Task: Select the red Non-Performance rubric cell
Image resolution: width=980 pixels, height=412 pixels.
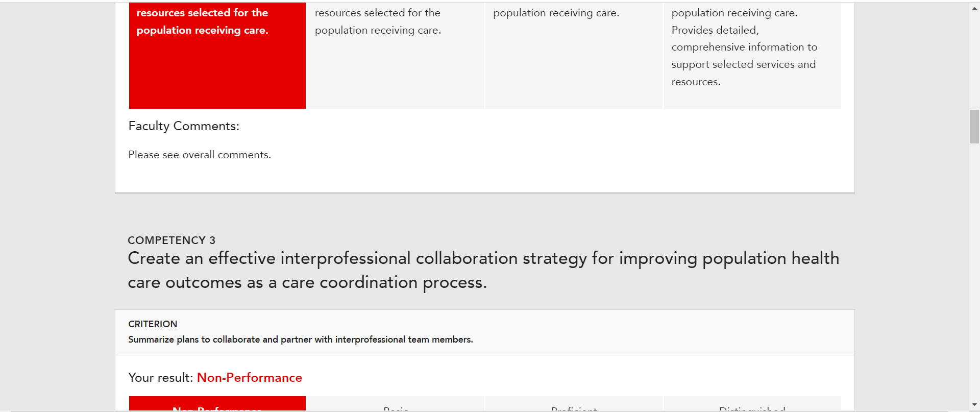Action: coord(217,55)
